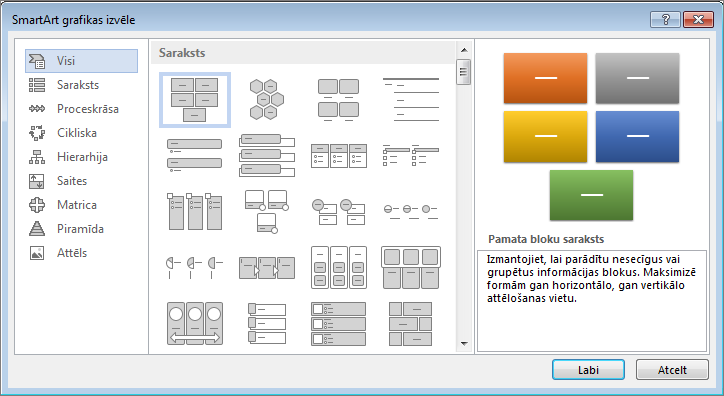Select the square accent list layout
Screen dimensions: 724x396
click(x=410, y=156)
